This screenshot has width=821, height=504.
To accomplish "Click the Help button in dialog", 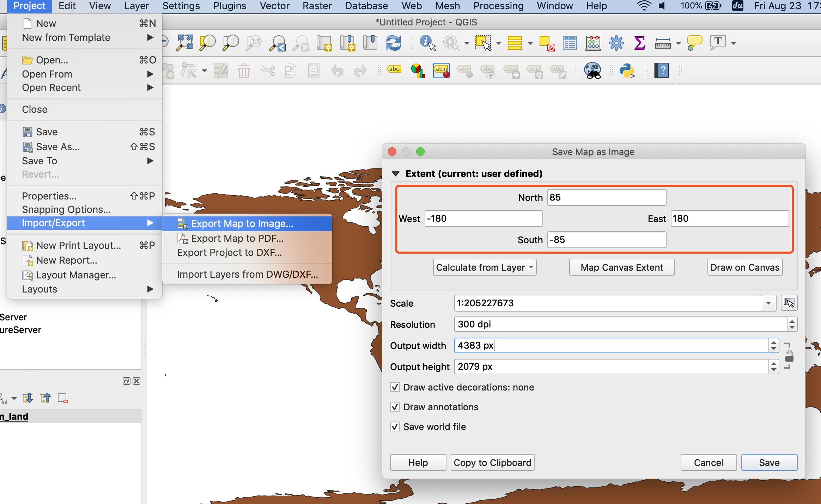I will click(418, 463).
